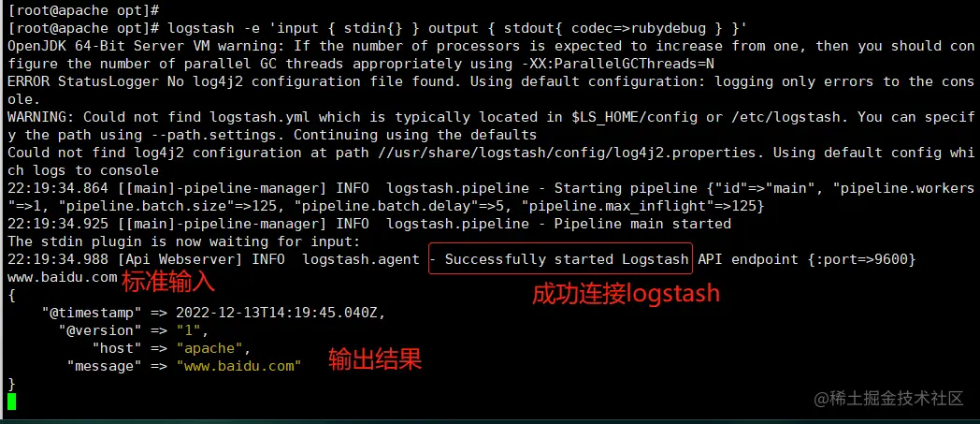
Task: Click the red 标准输入 annotation label
Action: click(168, 283)
